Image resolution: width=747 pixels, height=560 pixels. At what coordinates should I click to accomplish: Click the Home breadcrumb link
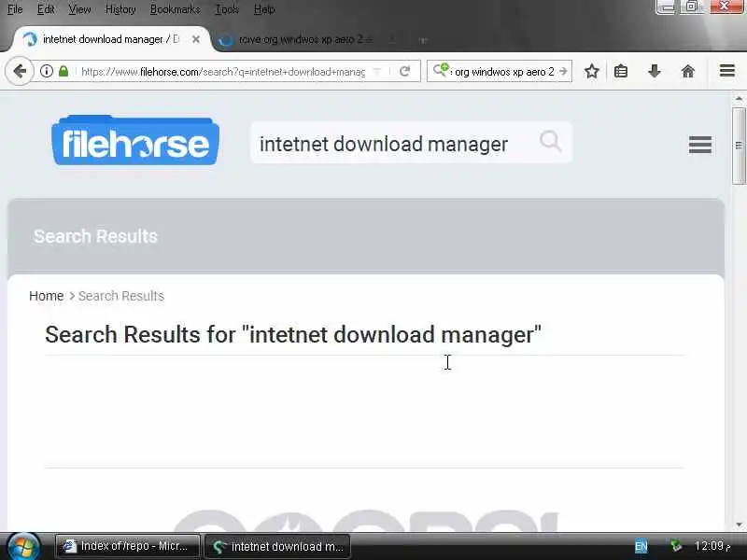46,296
